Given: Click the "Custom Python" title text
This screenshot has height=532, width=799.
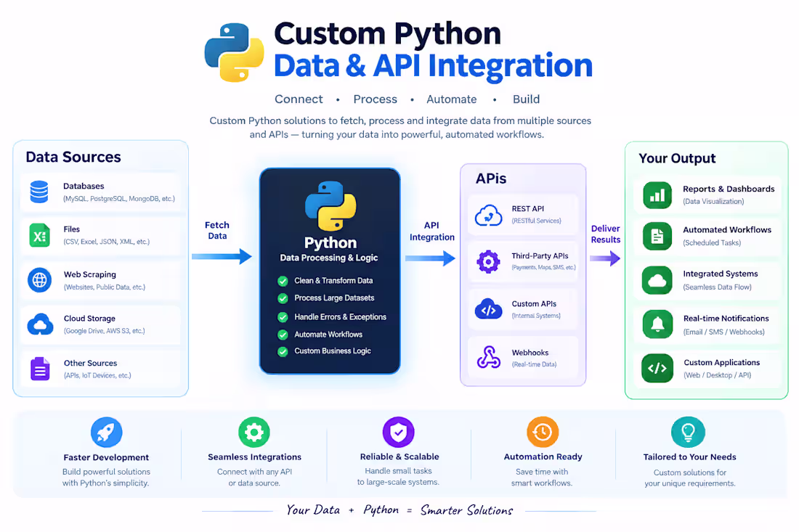Looking at the screenshot, I should (x=388, y=34).
